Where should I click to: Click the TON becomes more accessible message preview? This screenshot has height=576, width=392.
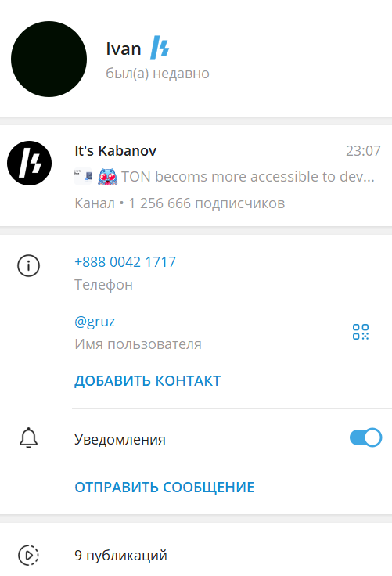coord(248,177)
